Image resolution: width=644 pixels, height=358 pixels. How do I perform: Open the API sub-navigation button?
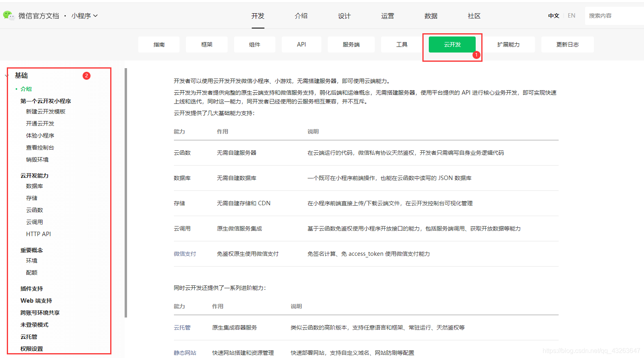coord(301,44)
